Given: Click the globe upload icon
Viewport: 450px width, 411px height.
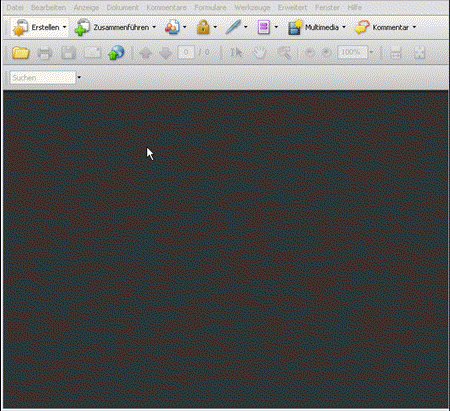Looking at the screenshot, I should pyautogui.click(x=116, y=53).
